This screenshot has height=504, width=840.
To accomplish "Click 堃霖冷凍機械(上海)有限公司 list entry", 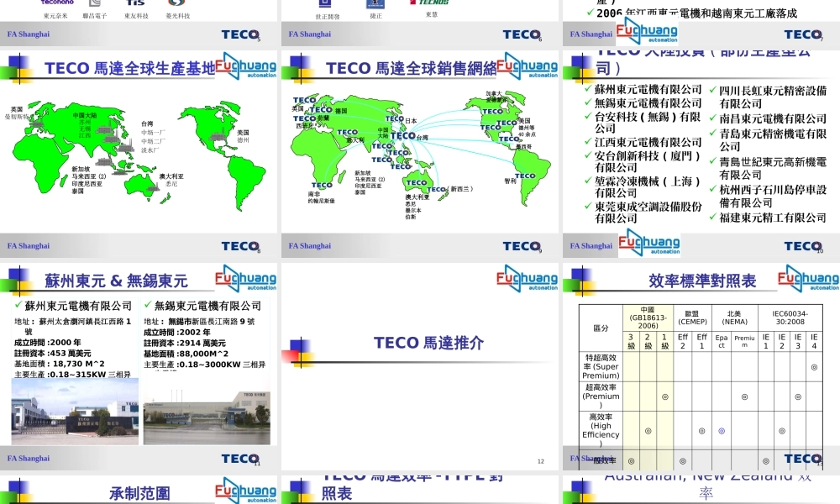I will point(647,187).
